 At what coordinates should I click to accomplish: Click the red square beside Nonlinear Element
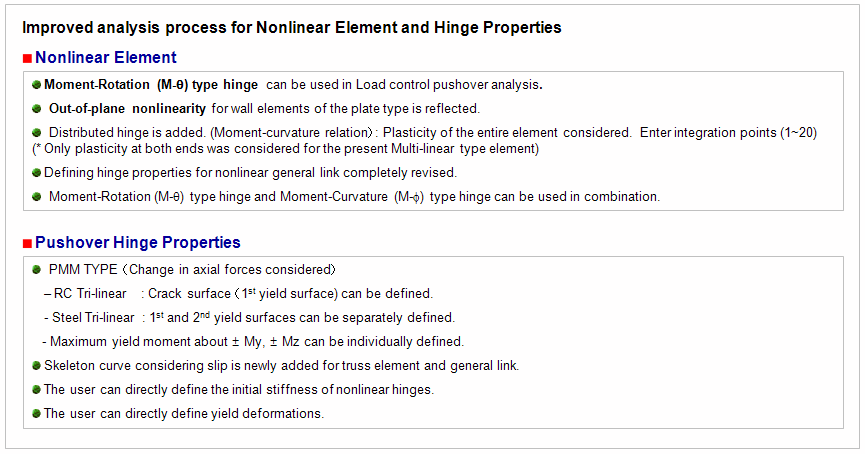27,59
